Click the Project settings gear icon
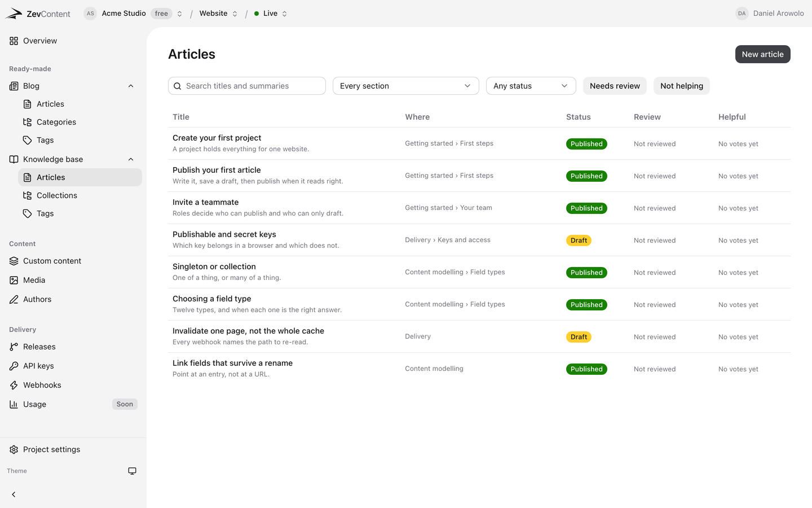 coord(14,449)
